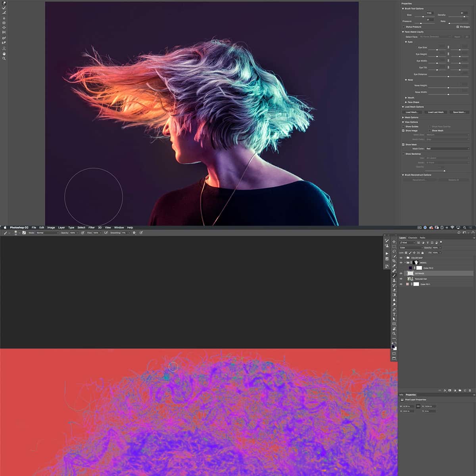
Task: Expand the Mouth section in Face-Aware Liquify
Action: pos(406,98)
